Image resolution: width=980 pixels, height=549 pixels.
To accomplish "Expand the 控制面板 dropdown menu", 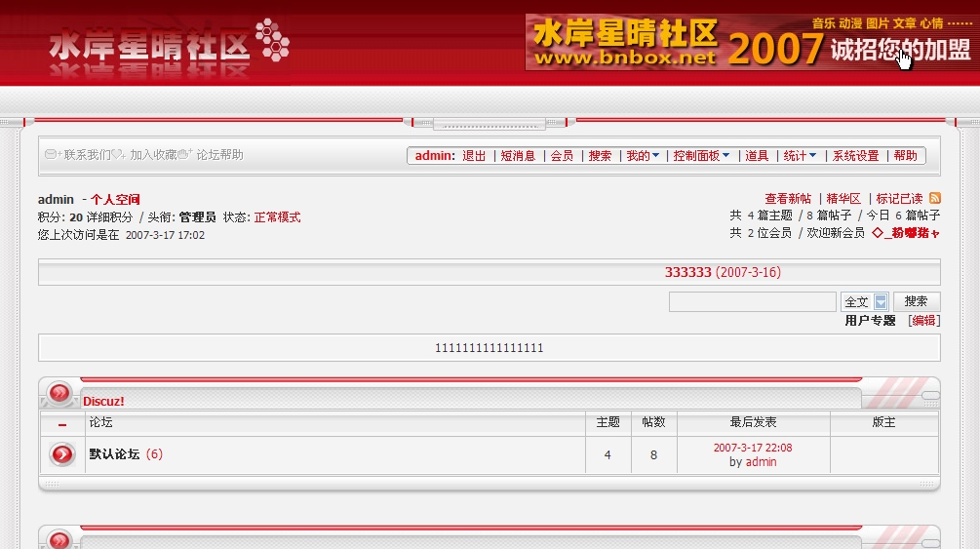I will (701, 156).
